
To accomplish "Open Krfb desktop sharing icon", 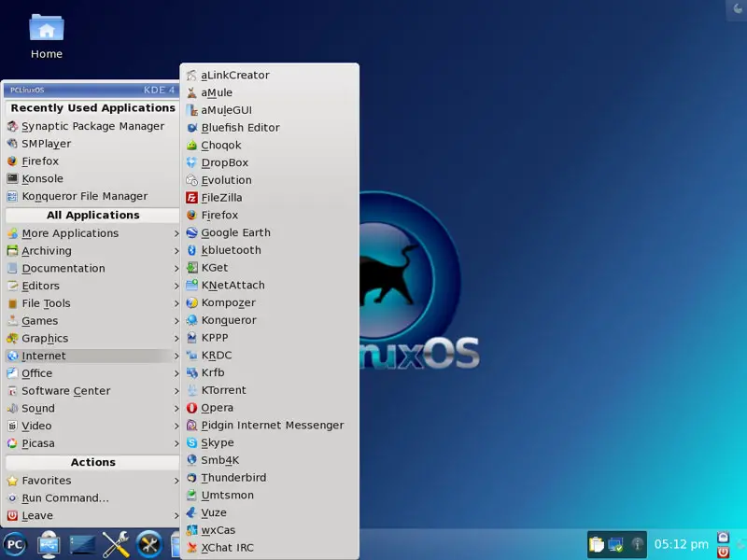I will [x=191, y=372].
